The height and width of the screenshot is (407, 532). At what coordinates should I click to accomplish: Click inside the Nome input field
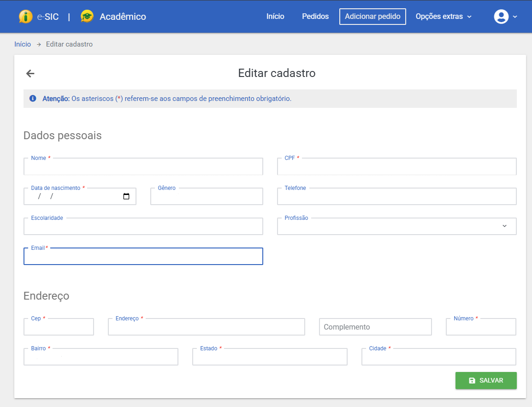[x=143, y=166]
